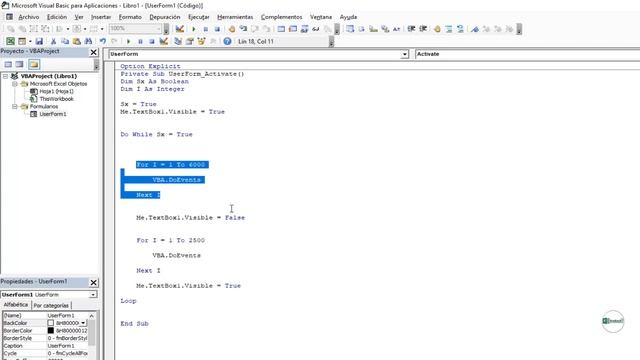Select UserForm1 in the Formularios folder
640x360 pixels.
click(53, 114)
